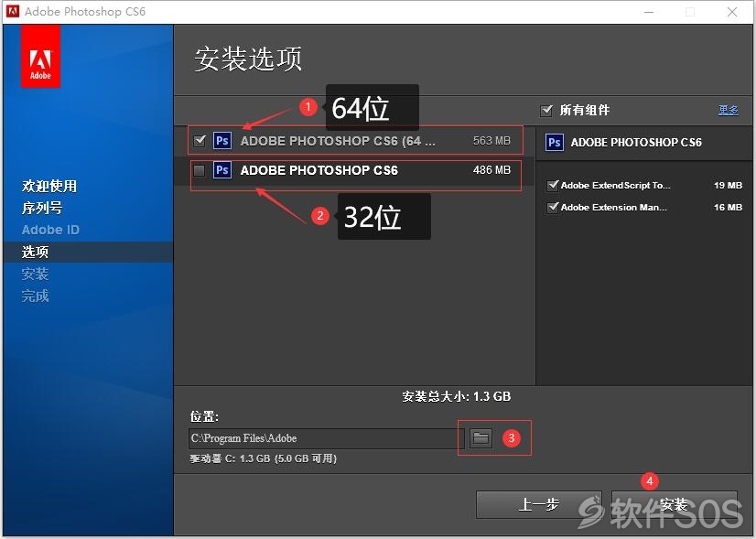Screen dimensions: 756x539
Task: Click the 安装选项 heading
Action: coord(248,59)
